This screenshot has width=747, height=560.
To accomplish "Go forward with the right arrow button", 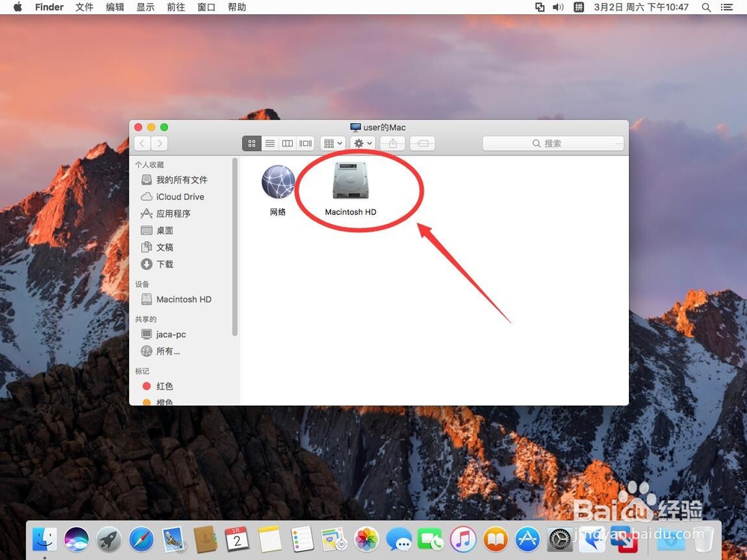I will [x=160, y=143].
